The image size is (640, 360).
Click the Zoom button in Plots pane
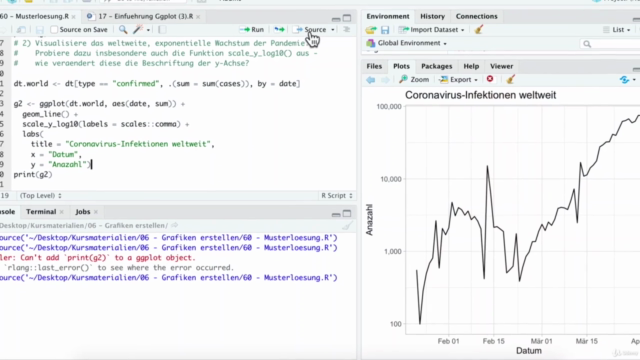[414, 80]
